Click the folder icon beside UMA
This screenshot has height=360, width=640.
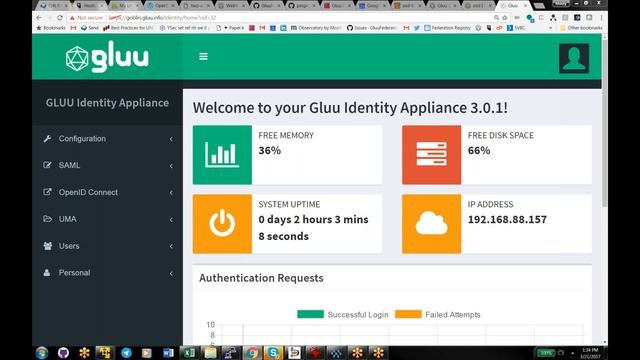(47, 219)
